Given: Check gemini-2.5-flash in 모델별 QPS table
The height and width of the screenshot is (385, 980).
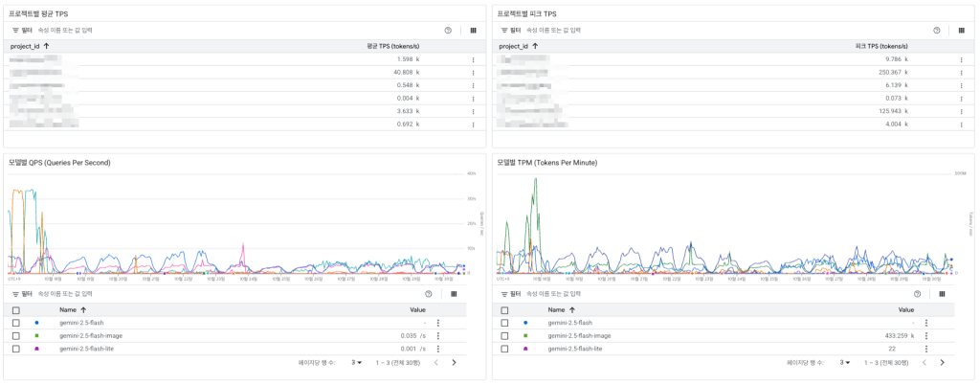Looking at the screenshot, I should coord(16,323).
